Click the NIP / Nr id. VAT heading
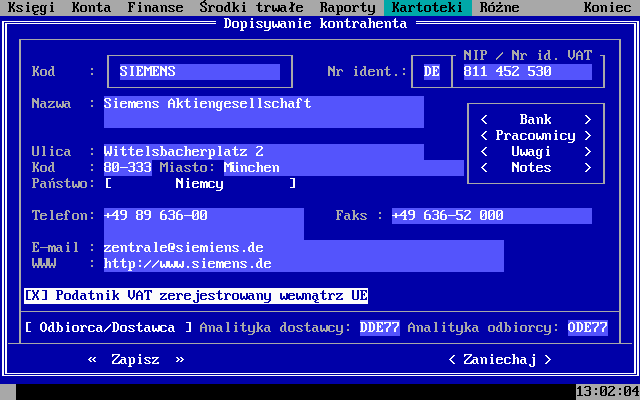The image size is (640, 400). [x=528, y=56]
